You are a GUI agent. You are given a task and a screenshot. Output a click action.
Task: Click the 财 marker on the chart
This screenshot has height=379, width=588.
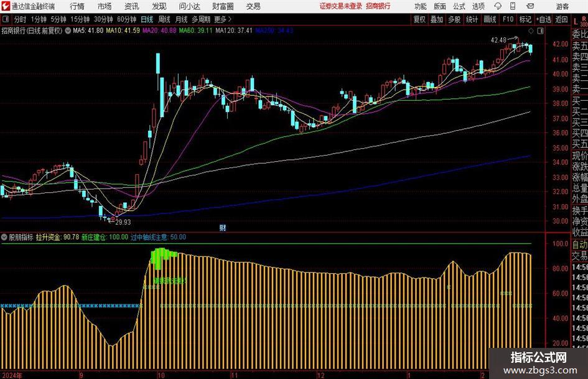[x=222, y=227]
